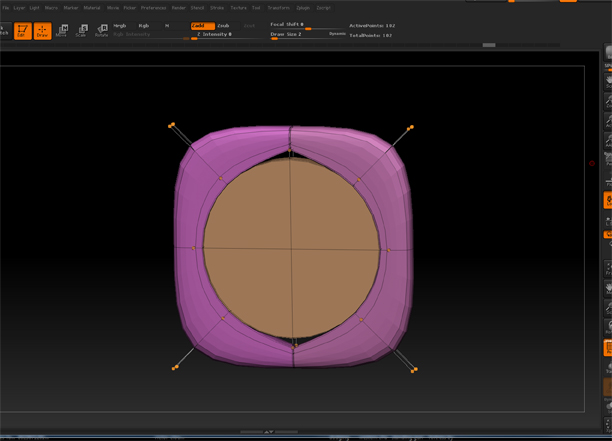The image size is (612, 441).
Task: Open the Layer menu
Action: point(19,8)
